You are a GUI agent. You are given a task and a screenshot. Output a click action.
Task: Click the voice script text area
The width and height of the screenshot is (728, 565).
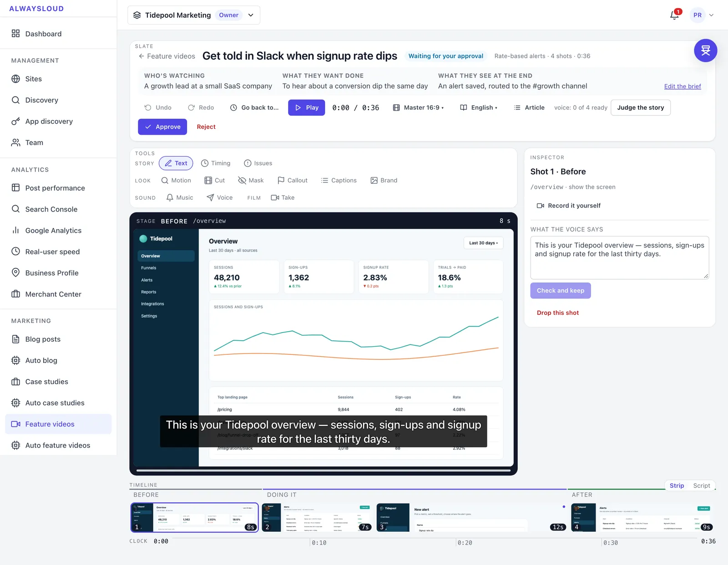(x=619, y=257)
